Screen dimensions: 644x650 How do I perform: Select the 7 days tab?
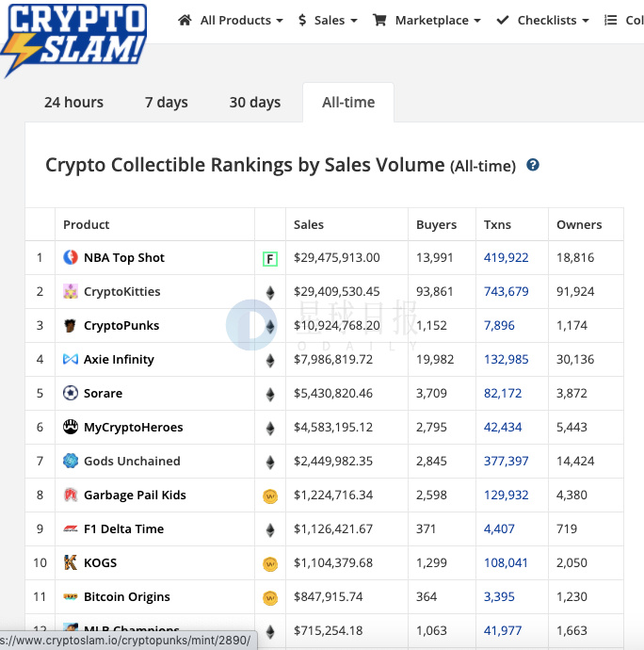point(167,102)
